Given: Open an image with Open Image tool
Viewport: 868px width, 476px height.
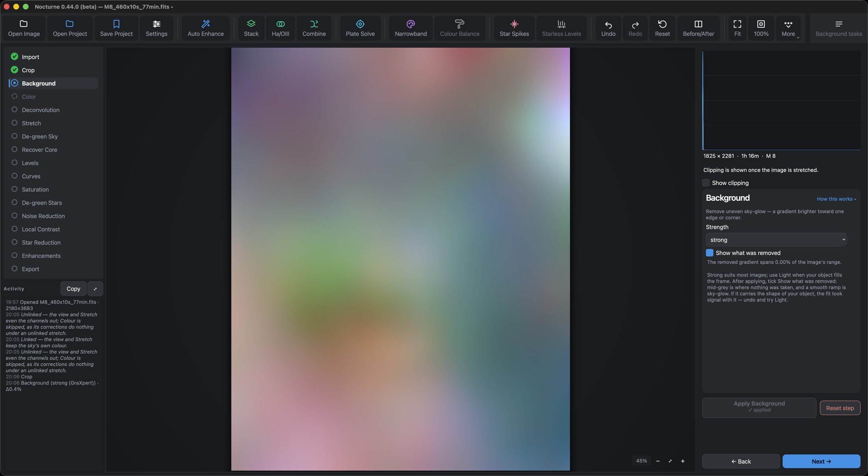Looking at the screenshot, I should (24, 28).
